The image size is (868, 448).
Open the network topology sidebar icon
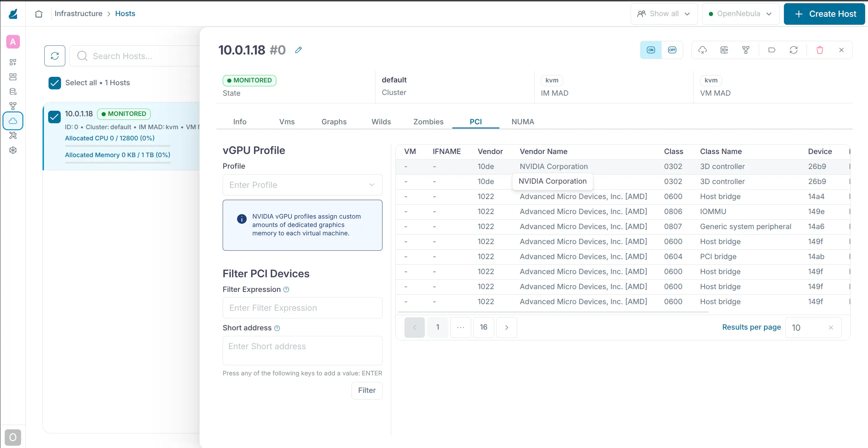pyautogui.click(x=13, y=106)
